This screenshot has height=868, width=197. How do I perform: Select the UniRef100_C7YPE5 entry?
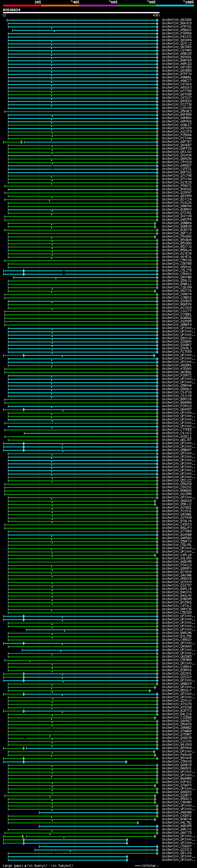point(177,430)
